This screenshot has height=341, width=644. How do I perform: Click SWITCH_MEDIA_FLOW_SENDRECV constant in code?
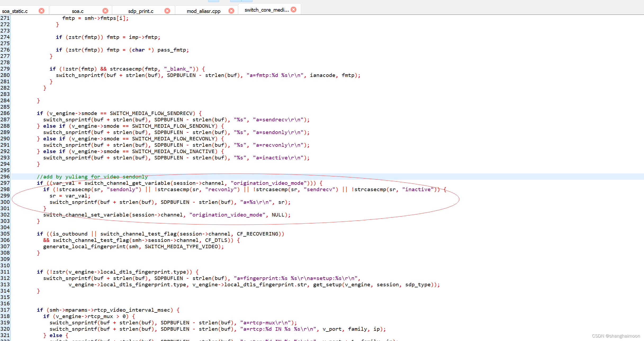pyautogui.click(x=151, y=113)
